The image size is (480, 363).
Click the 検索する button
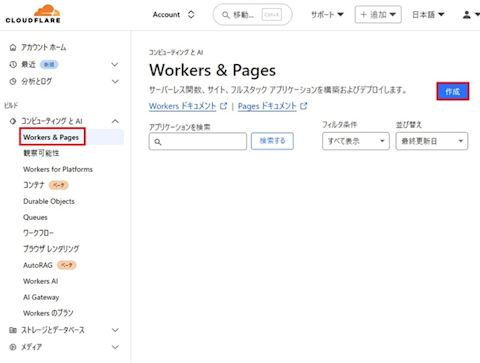tap(272, 141)
